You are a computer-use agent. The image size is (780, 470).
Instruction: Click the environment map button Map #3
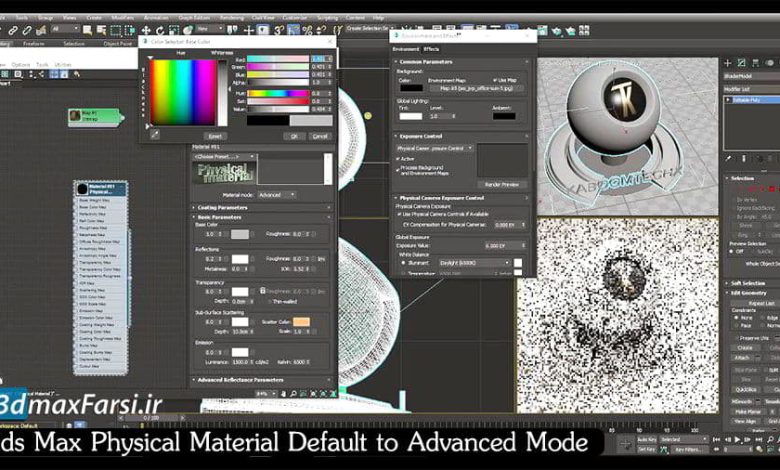coord(476,89)
